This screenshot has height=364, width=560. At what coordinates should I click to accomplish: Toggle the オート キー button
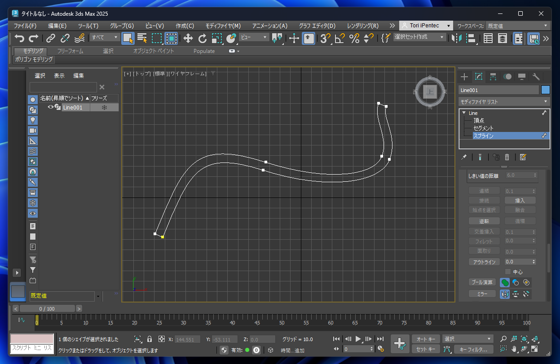click(x=426, y=339)
